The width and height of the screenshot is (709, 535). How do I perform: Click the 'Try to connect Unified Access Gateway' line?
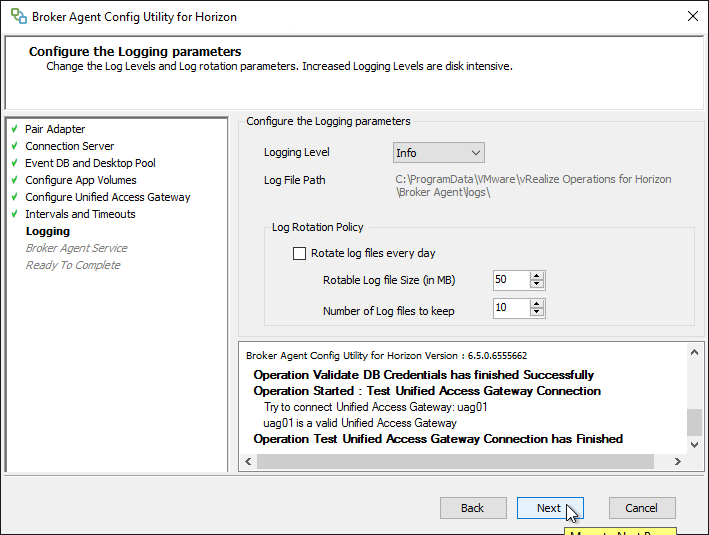click(376, 407)
